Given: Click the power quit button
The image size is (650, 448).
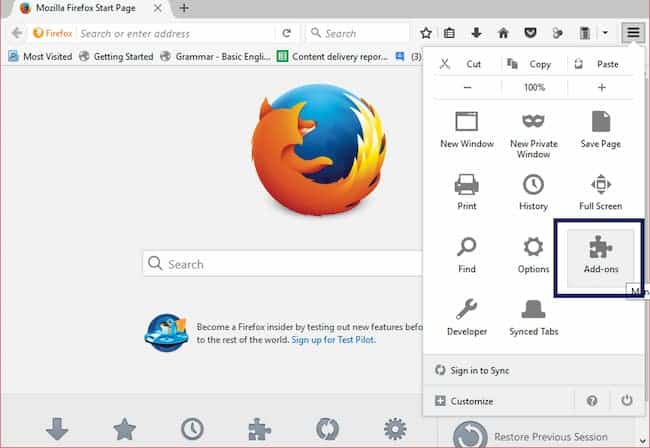Looking at the screenshot, I should [626, 400].
